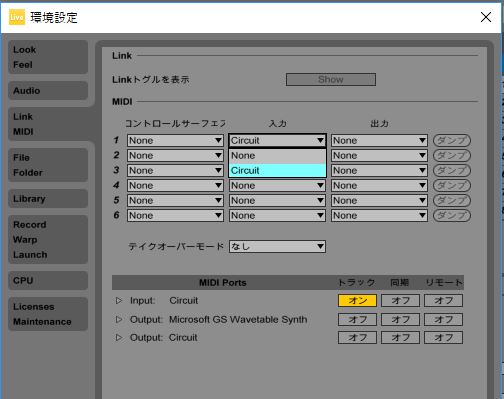The width and height of the screenshot is (504, 399).
Task: Open the output dropdown for row 2
Action: coord(379,155)
